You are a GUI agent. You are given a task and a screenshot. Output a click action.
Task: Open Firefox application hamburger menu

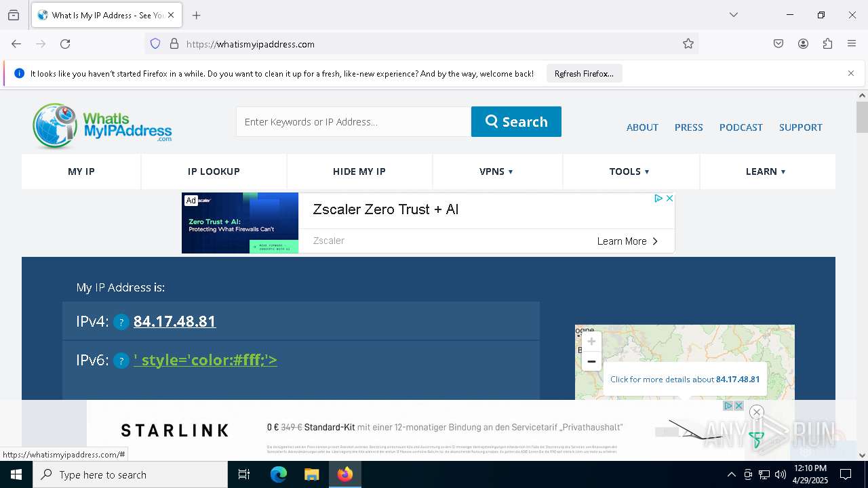coord(852,44)
